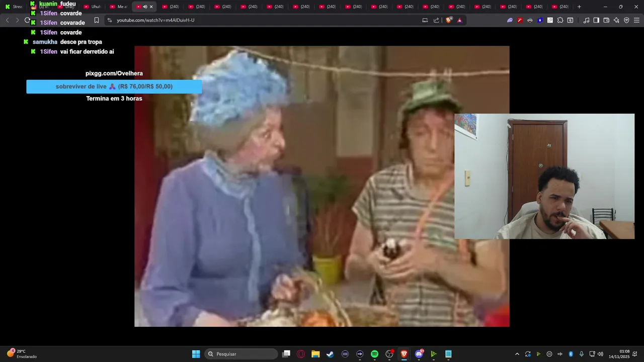Click the cast/install screen icon in address bar
Image resolution: width=644 pixels, height=362 pixels.
point(425,20)
